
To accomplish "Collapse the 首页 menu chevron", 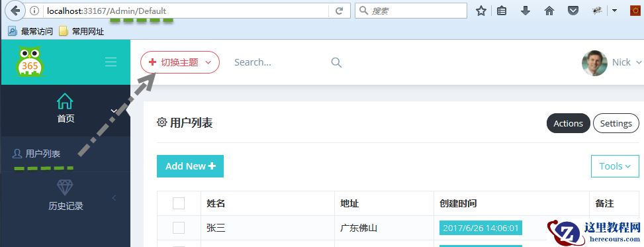I will click(x=115, y=111).
